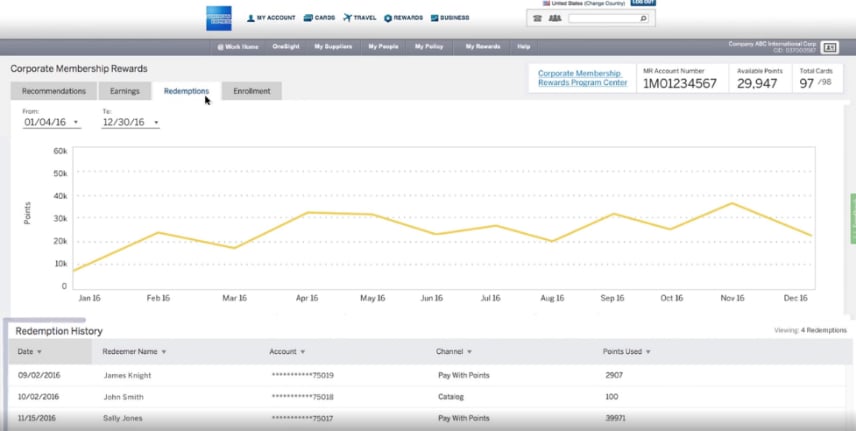
Task: Click the phone contact icon
Action: pyautogui.click(x=537, y=18)
